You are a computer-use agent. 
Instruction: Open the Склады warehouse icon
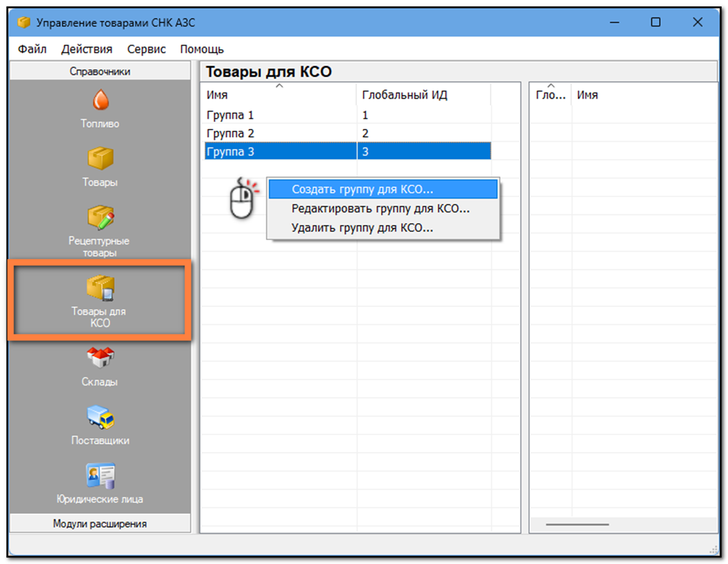[x=100, y=357]
